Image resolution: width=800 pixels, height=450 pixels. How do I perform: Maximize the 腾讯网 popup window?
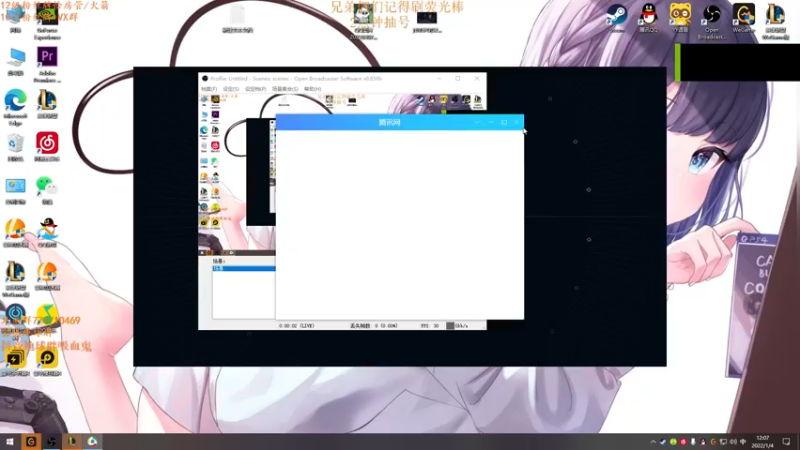pyautogui.click(x=504, y=122)
